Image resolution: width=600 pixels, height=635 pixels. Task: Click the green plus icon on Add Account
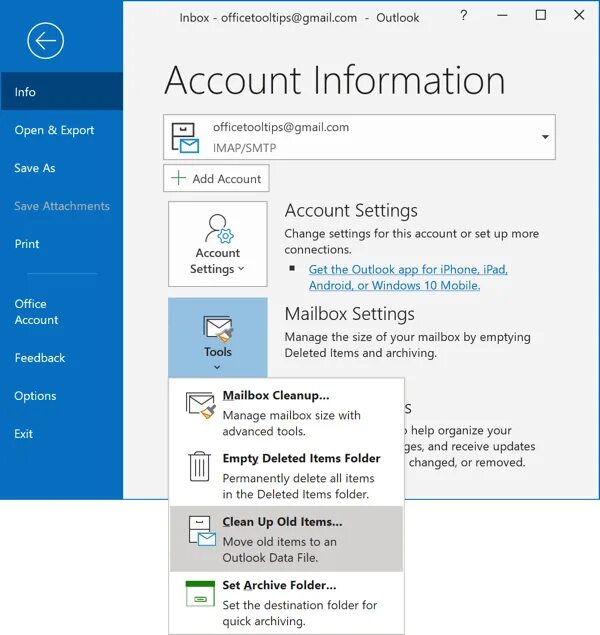point(178,178)
